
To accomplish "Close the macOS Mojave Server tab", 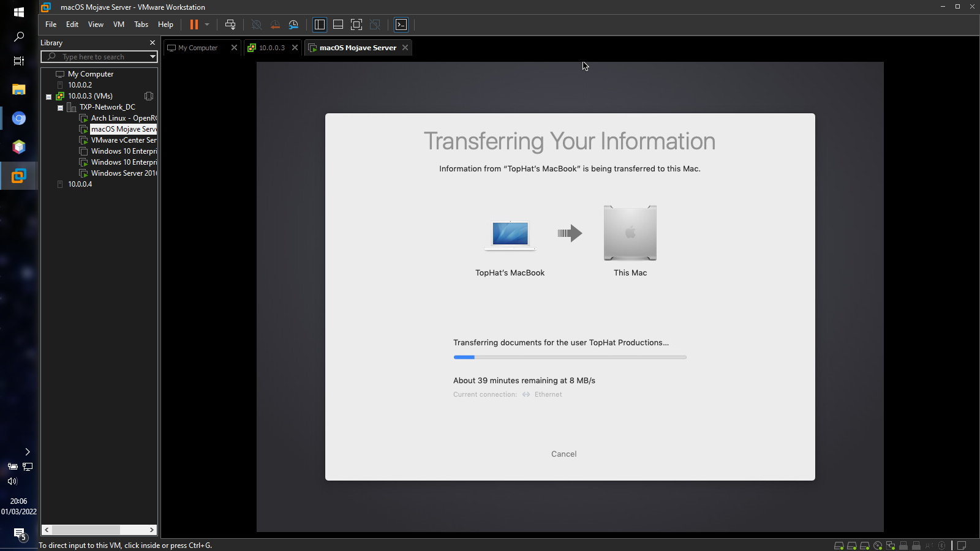I will [x=405, y=48].
